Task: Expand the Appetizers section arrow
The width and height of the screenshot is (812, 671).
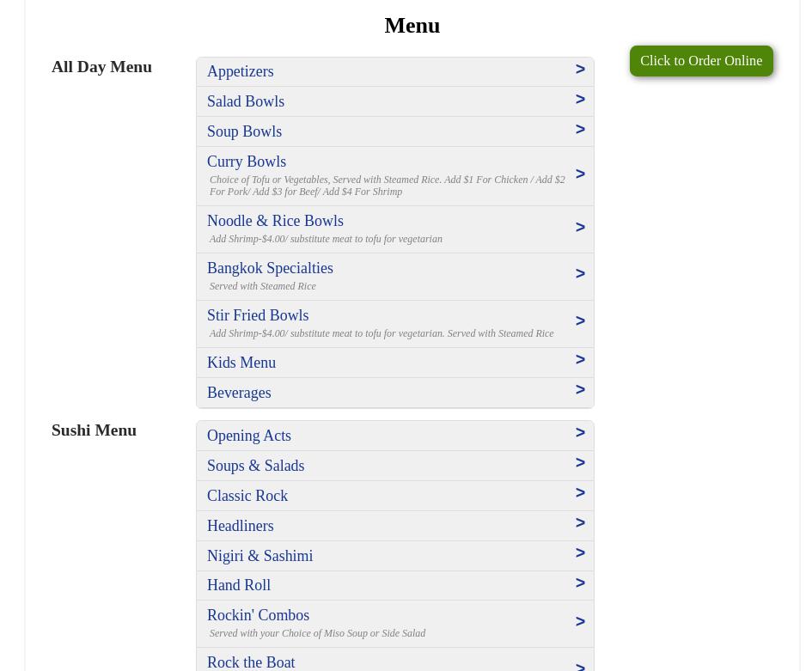Action: pyautogui.click(x=580, y=70)
